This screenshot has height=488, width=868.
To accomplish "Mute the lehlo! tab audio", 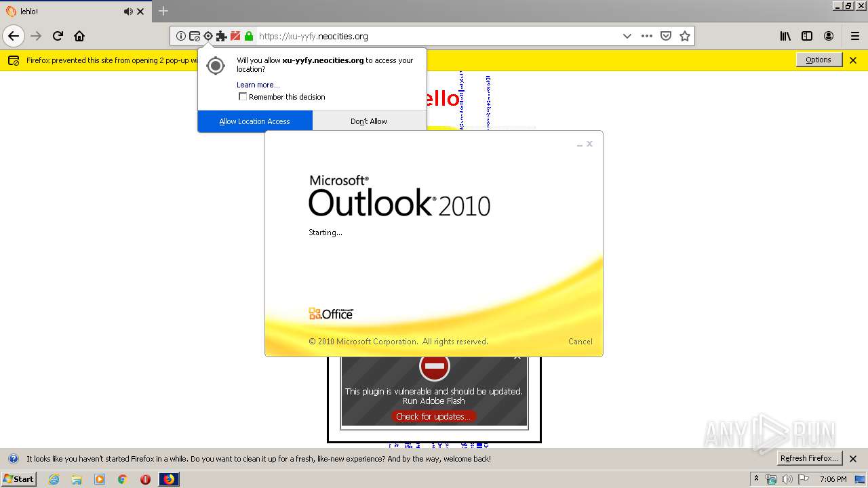I will pos(128,12).
